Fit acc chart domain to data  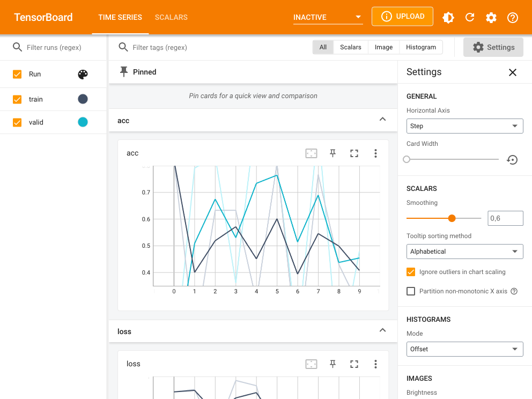311,153
